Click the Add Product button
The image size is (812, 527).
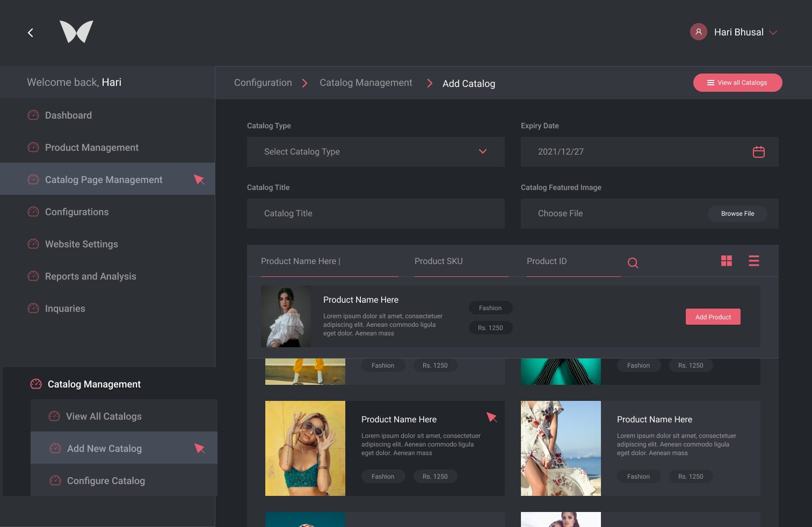(x=713, y=317)
